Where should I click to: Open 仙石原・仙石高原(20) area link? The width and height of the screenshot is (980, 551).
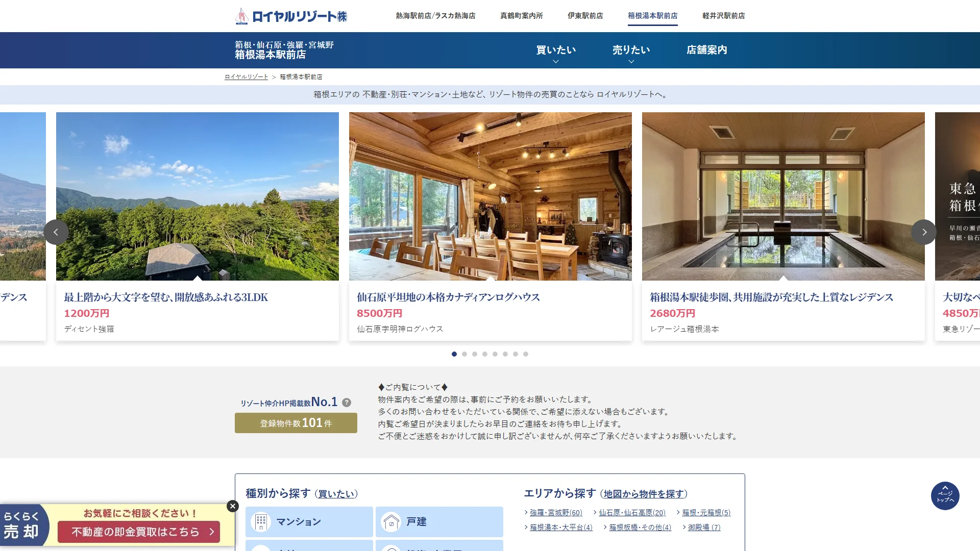point(632,513)
